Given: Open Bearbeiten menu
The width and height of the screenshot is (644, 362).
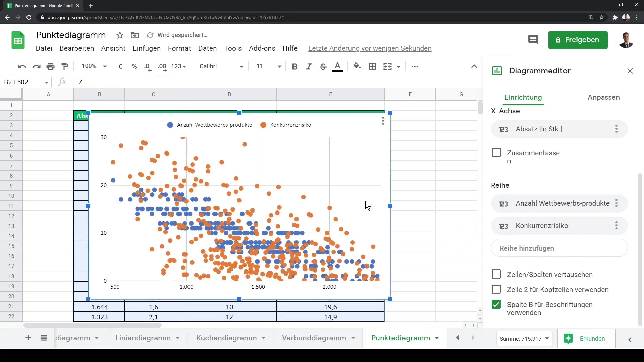Looking at the screenshot, I should (x=77, y=48).
